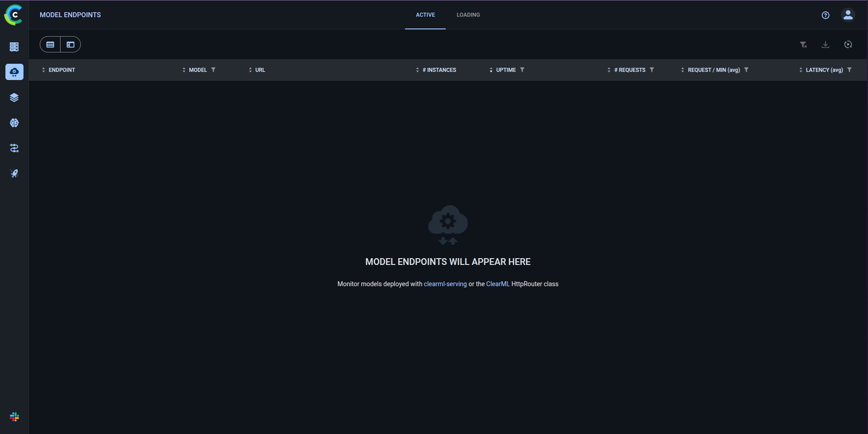Open the Request / Min filter
Viewport: 868px width, 434px height.
(747, 70)
